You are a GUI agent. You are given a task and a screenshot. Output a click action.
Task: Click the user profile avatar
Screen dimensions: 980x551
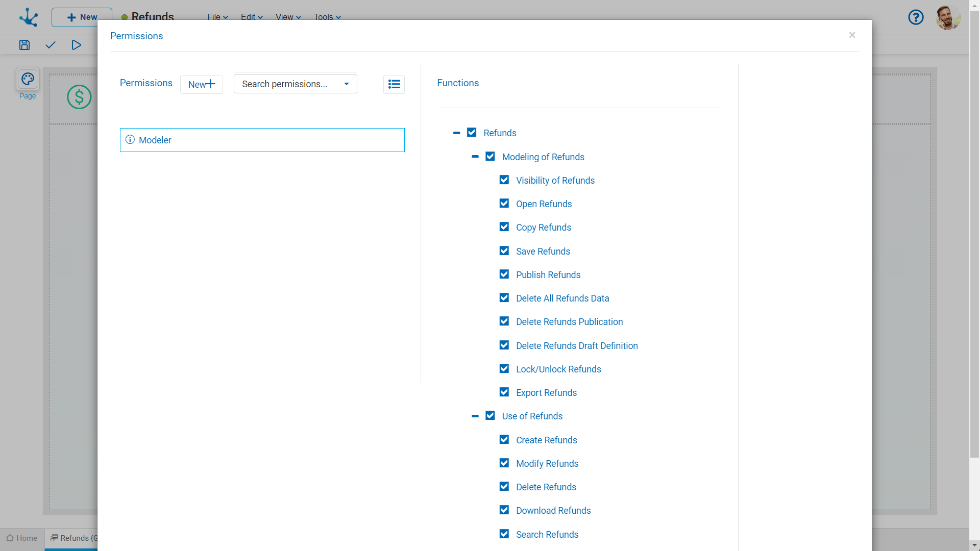(x=948, y=17)
